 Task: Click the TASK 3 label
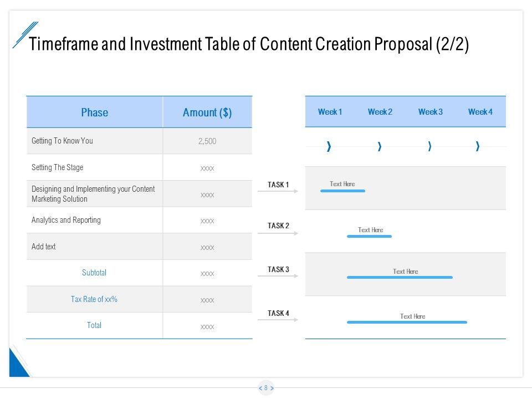coord(278,269)
